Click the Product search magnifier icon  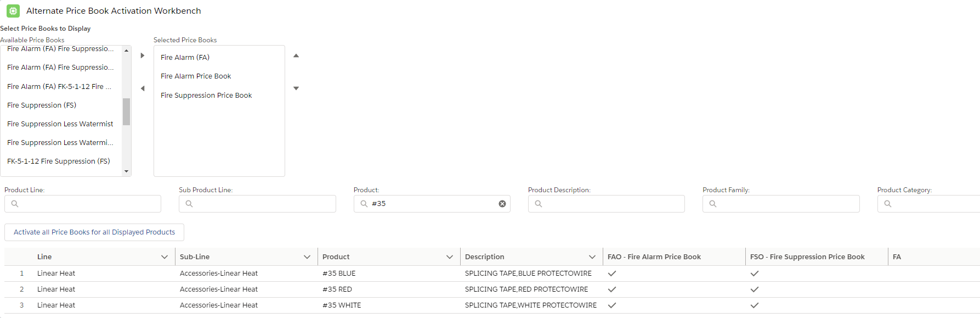(364, 204)
